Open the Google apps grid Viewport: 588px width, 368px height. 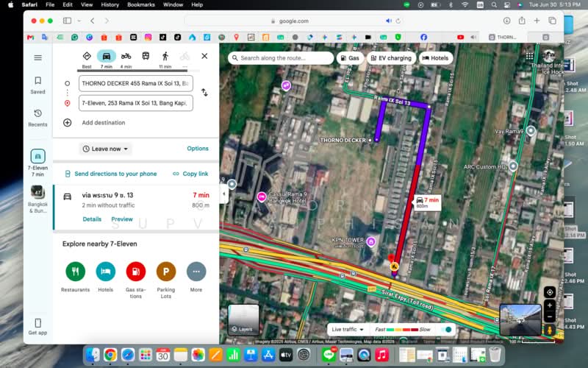529,57
